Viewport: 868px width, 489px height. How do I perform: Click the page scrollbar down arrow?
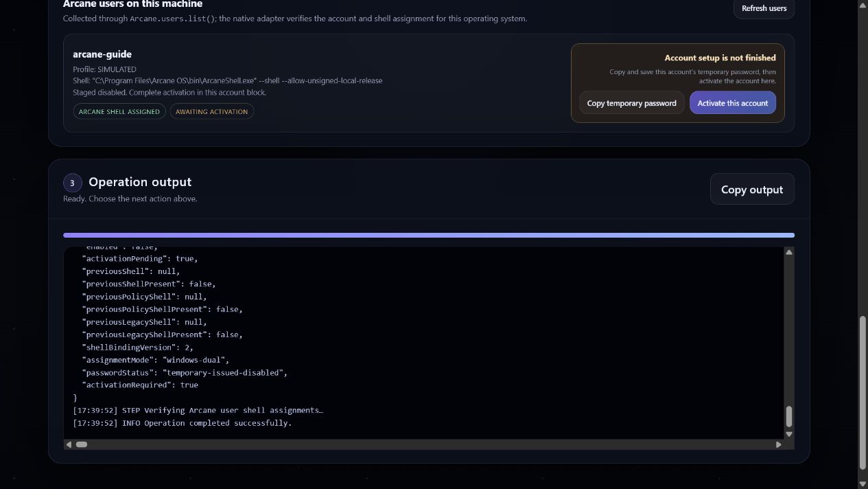pyautogui.click(x=863, y=484)
